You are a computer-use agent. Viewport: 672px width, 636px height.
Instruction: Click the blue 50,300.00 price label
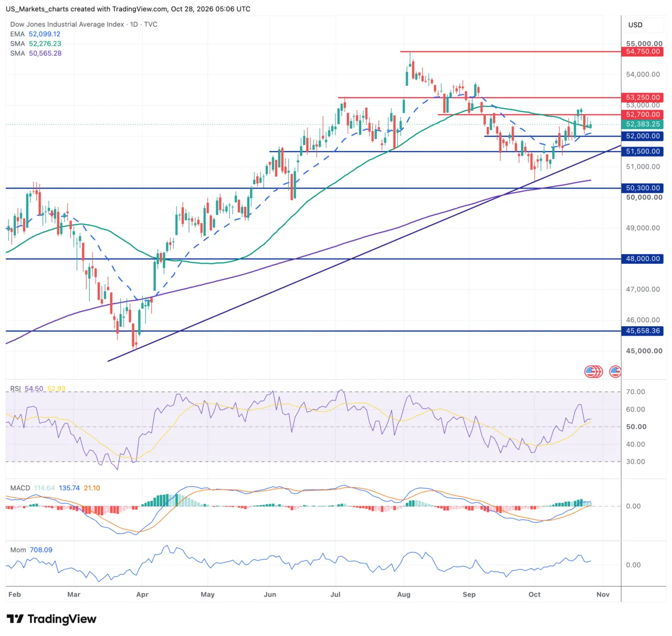pos(643,188)
